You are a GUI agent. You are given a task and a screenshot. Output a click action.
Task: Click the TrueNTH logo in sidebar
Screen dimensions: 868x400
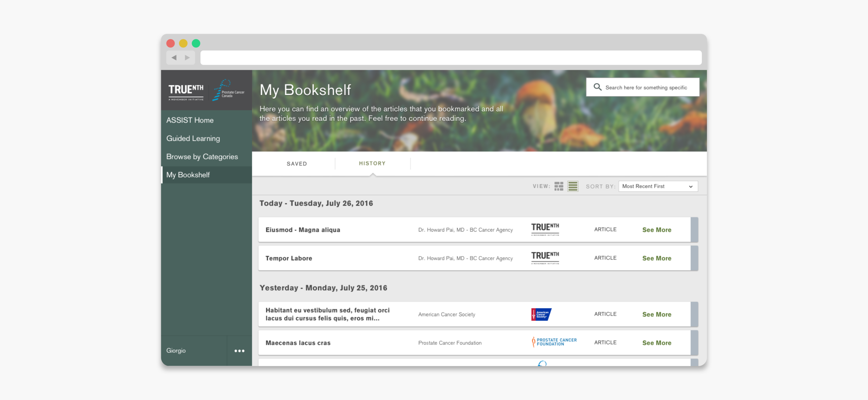[x=186, y=91]
